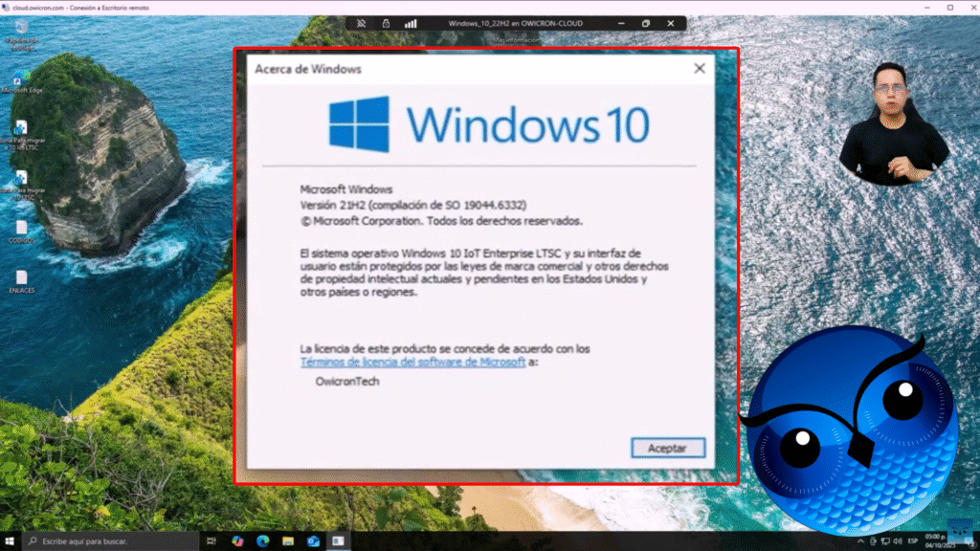Image resolution: width=980 pixels, height=551 pixels.
Task: Open Microsoft Edge desktop shortcut
Action: coord(21,77)
